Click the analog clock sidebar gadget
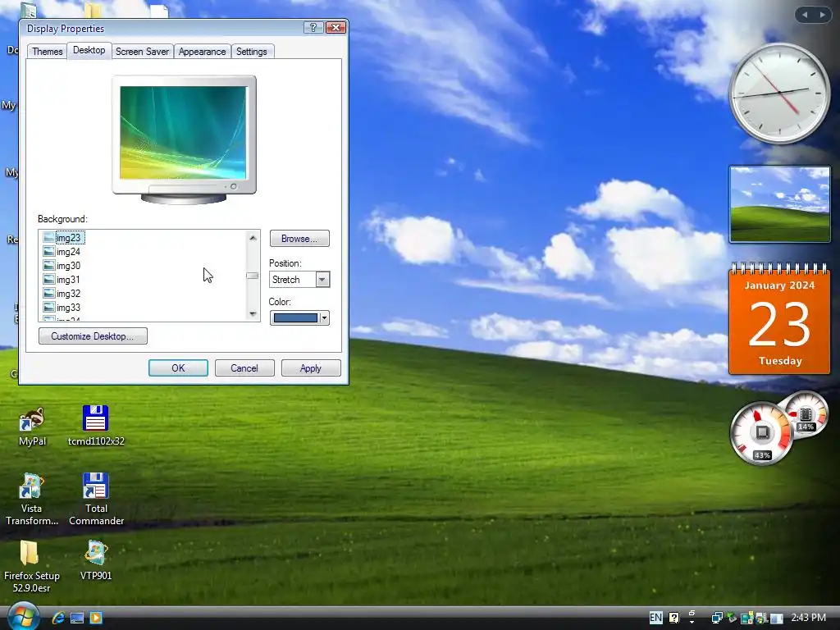 pyautogui.click(x=779, y=94)
